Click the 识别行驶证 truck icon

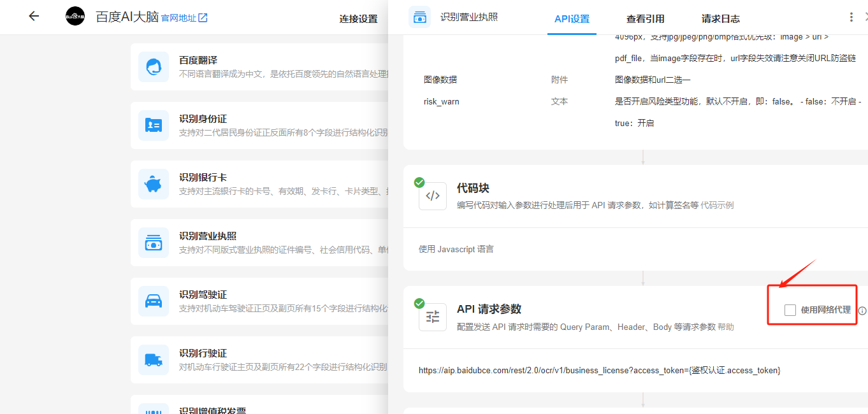click(x=154, y=360)
